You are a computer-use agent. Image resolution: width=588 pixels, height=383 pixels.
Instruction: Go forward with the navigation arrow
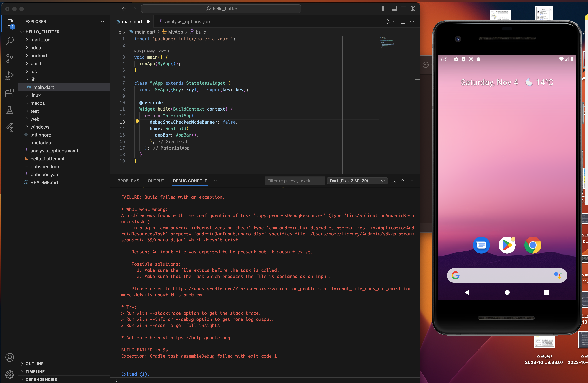coord(134,9)
